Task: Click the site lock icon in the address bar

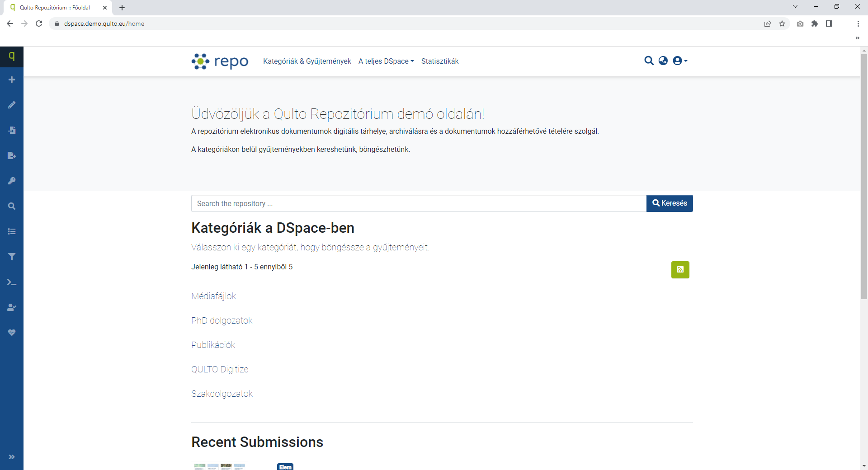Action: 57,23
